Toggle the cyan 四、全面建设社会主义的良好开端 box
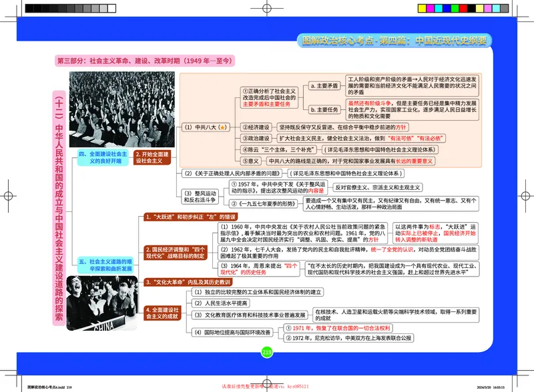 tap(104, 157)
